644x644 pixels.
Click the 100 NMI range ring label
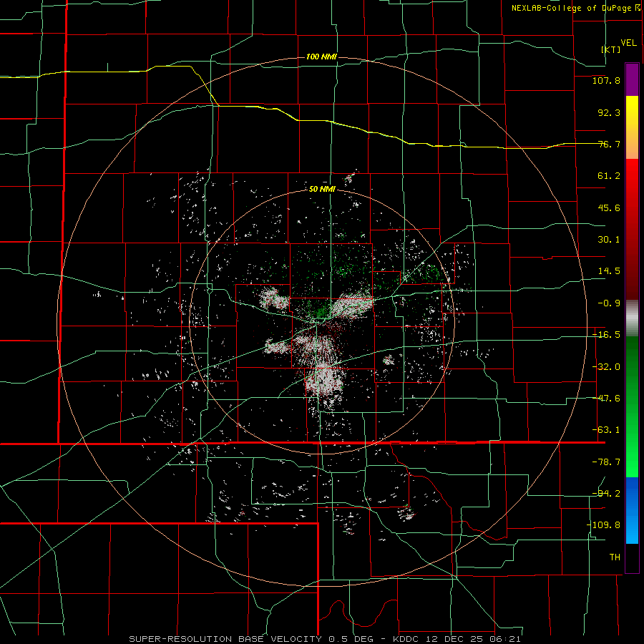(x=321, y=57)
